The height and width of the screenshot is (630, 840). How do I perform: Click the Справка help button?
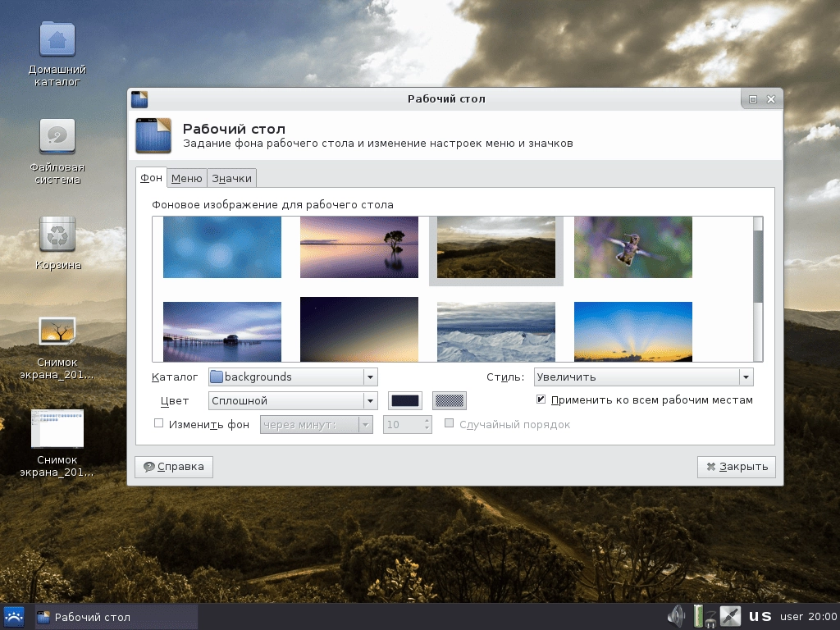(174, 467)
